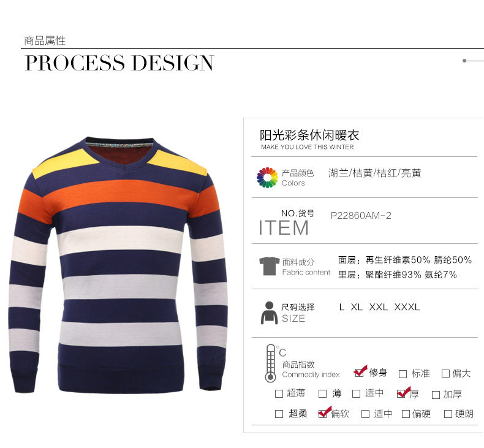This screenshot has height=448, width=484.
Task: Click the striped sweater product image
Action: pyautogui.click(x=118, y=265)
